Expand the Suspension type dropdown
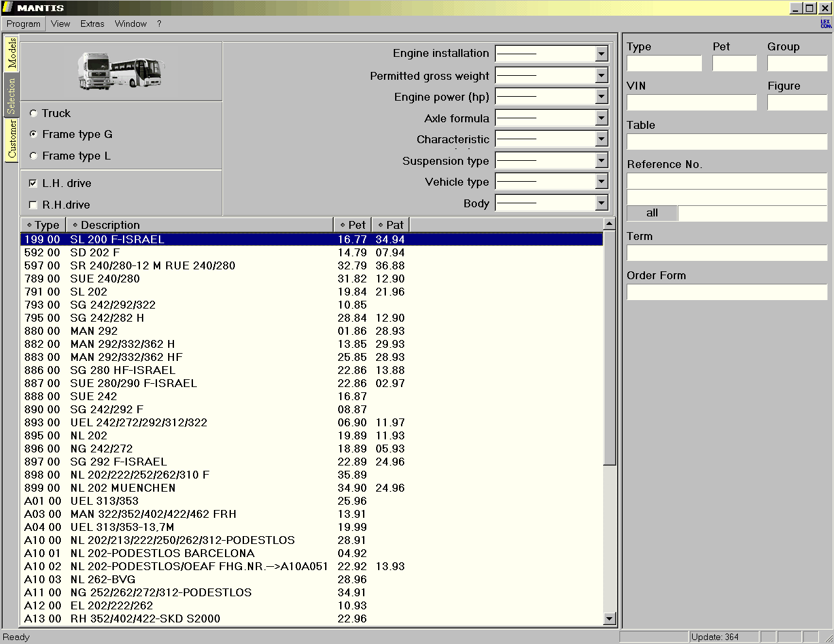This screenshot has height=644, width=834. [x=602, y=161]
